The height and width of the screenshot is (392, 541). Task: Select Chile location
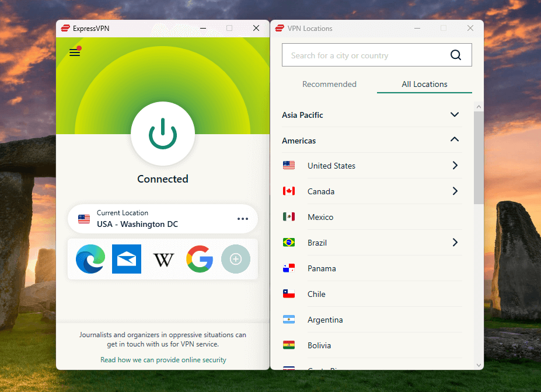coord(372,294)
